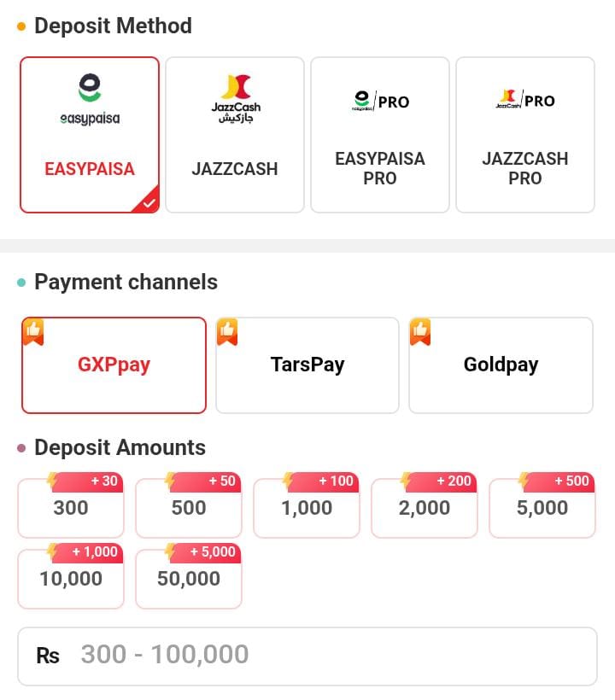
Task: Click thumbs-up badge on GXPpay
Action: tap(33, 332)
